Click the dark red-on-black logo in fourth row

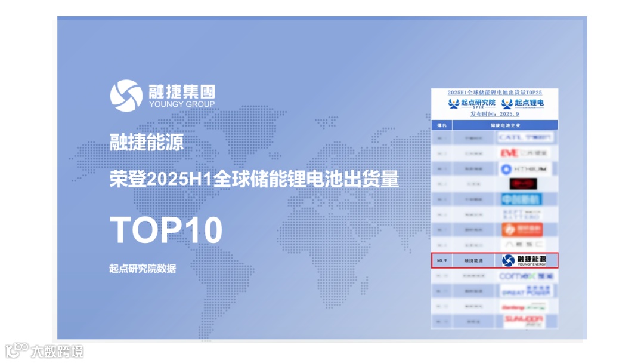tap(524, 184)
